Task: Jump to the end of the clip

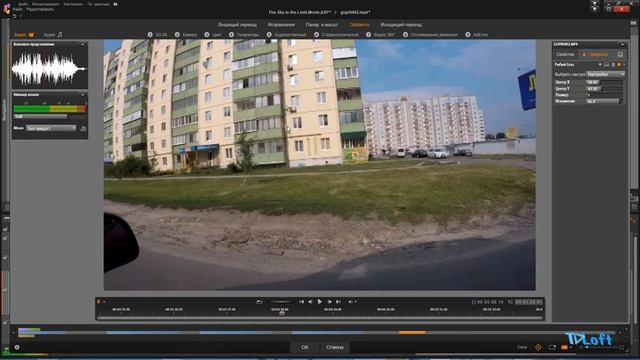Action: tap(338, 302)
